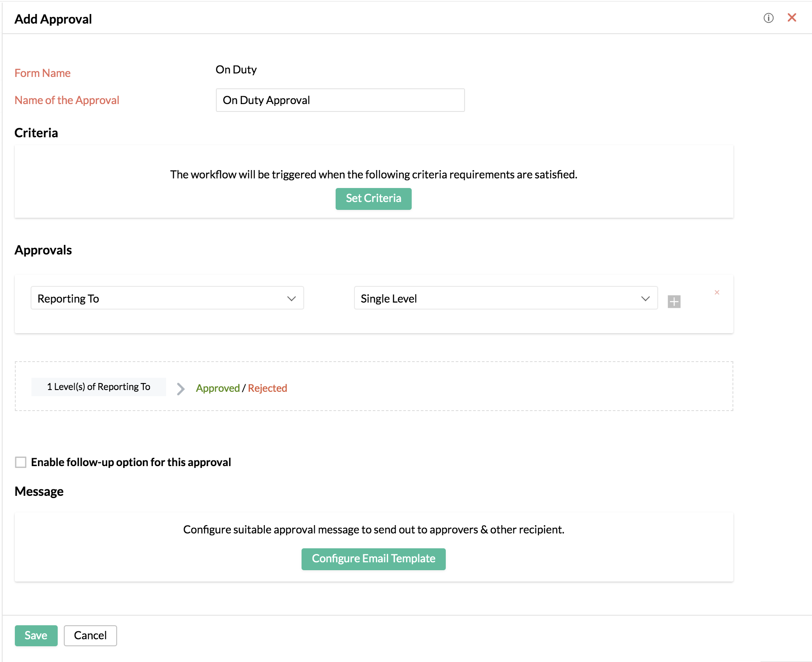Click the Message section heading

tap(39, 491)
